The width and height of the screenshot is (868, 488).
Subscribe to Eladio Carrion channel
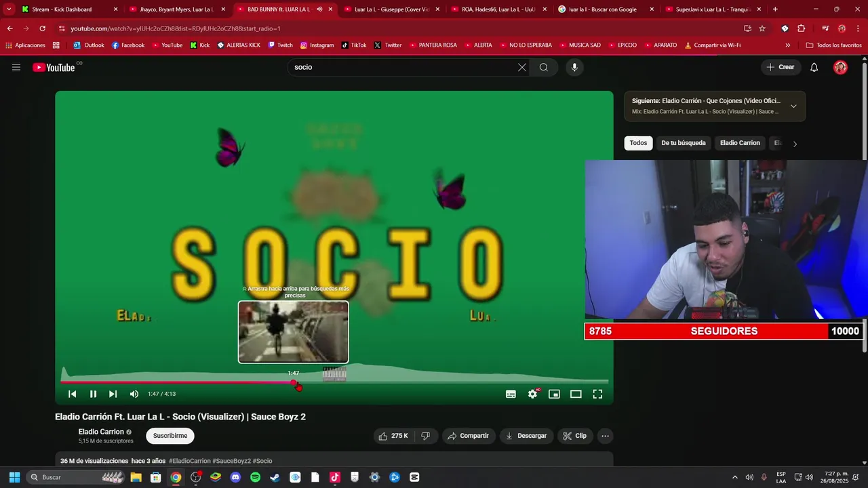click(170, 436)
